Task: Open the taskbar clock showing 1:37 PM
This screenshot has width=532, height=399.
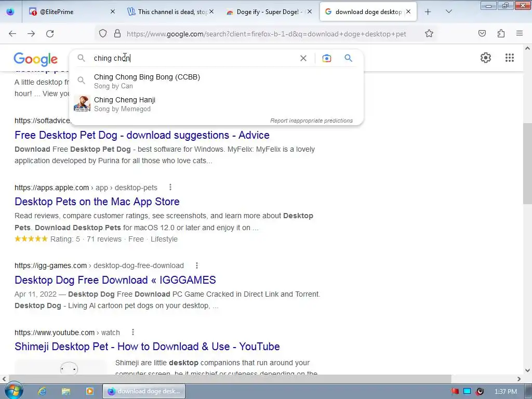Action: coord(506,392)
